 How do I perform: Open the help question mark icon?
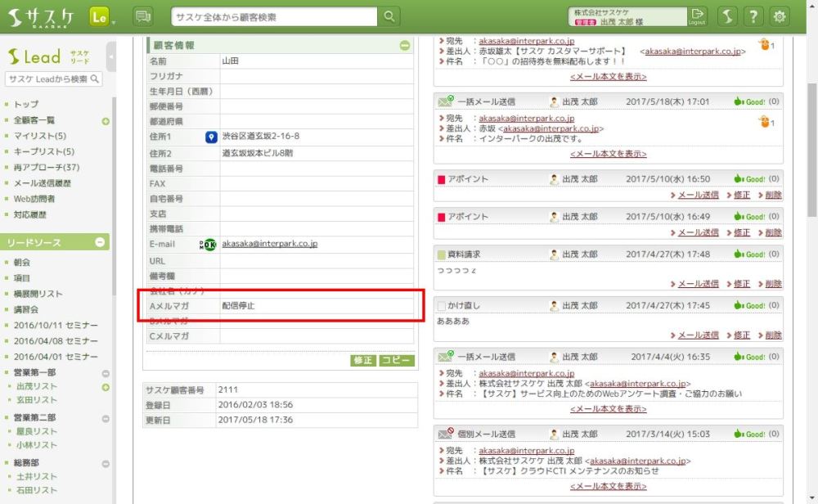pos(753,16)
